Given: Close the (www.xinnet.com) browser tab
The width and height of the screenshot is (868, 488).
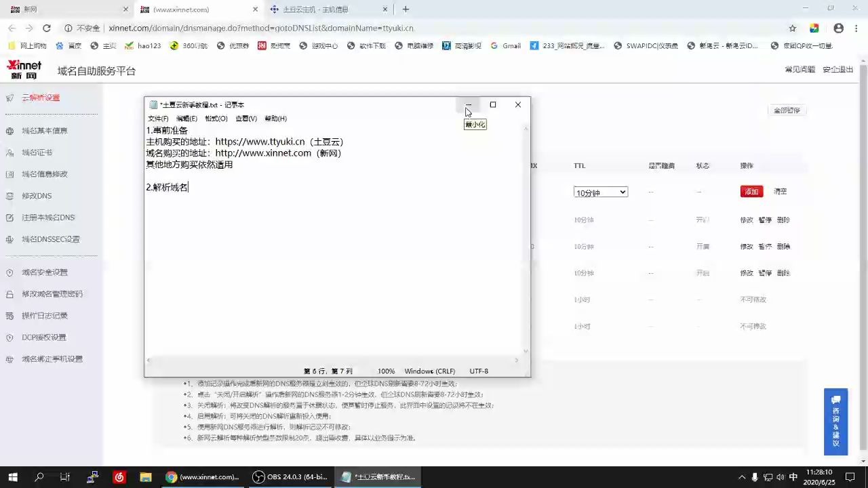Looking at the screenshot, I should 256,9.
